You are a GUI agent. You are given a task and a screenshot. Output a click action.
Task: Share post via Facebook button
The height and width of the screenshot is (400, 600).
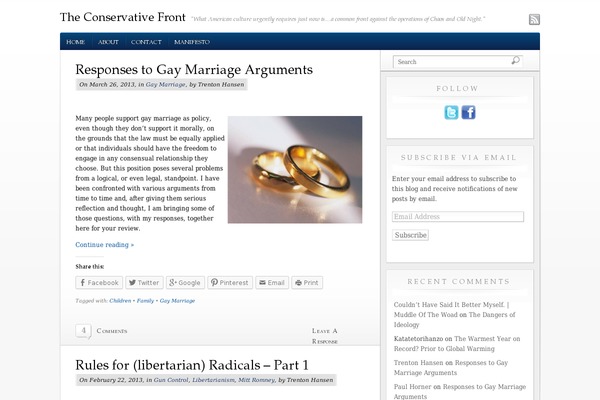(x=99, y=282)
